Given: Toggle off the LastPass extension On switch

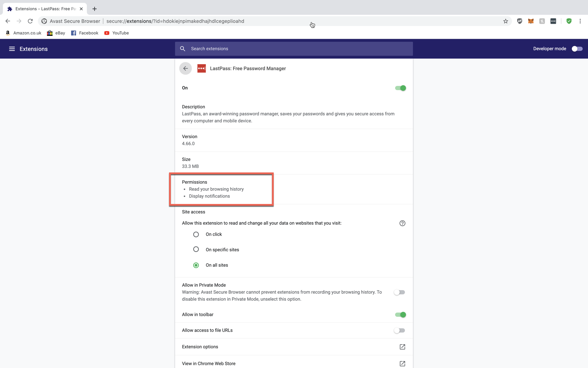Looking at the screenshot, I should click(x=400, y=88).
